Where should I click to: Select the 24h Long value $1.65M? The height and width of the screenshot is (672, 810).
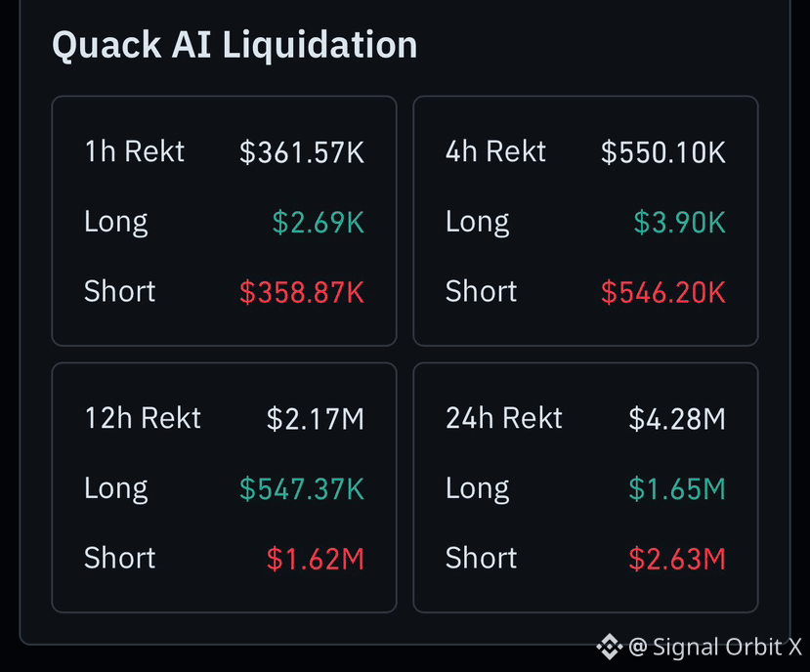pos(677,488)
